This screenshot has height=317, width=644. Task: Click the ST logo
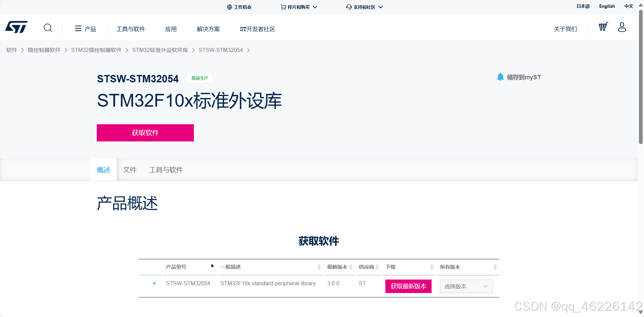point(17,27)
